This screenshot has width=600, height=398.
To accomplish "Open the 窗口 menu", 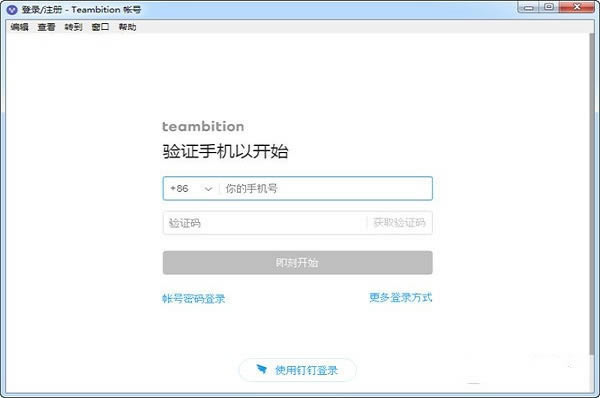I will pos(100,27).
